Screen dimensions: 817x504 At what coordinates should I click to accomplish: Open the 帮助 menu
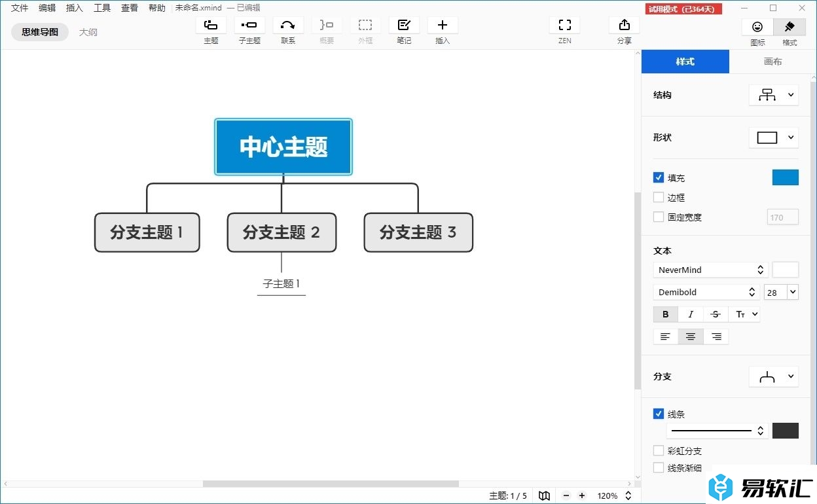pos(157,8)
